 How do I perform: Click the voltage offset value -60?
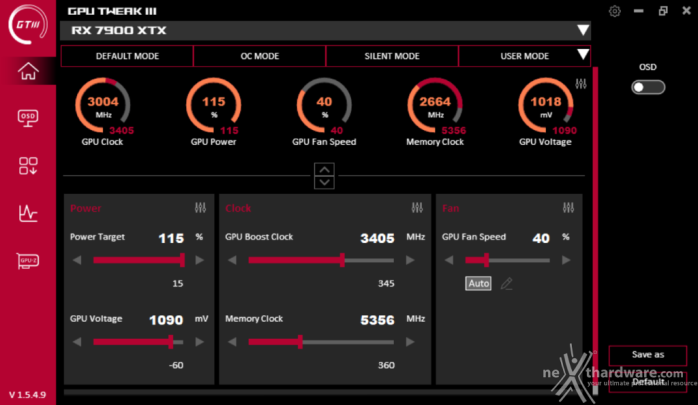(176, 365)
